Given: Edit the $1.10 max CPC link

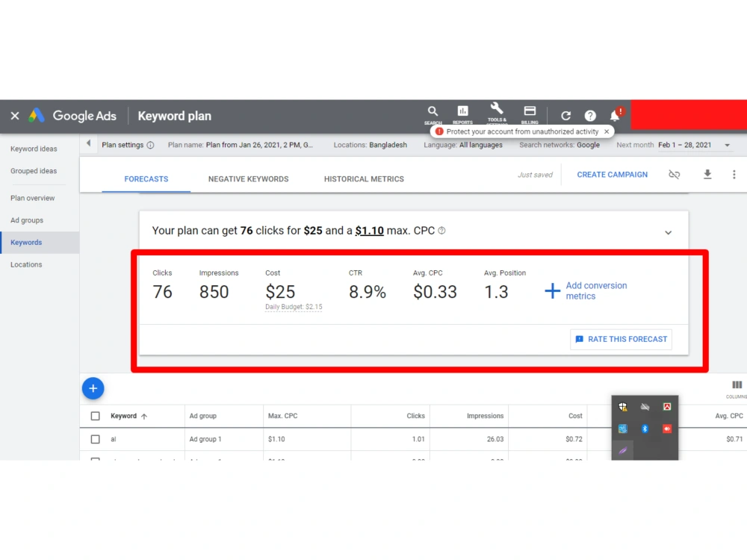Looking at the screenshot, I should (x=369, y=231).
